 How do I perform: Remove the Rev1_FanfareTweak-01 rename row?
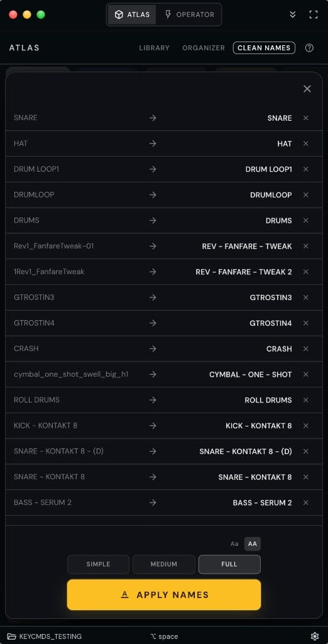point(306,246)
